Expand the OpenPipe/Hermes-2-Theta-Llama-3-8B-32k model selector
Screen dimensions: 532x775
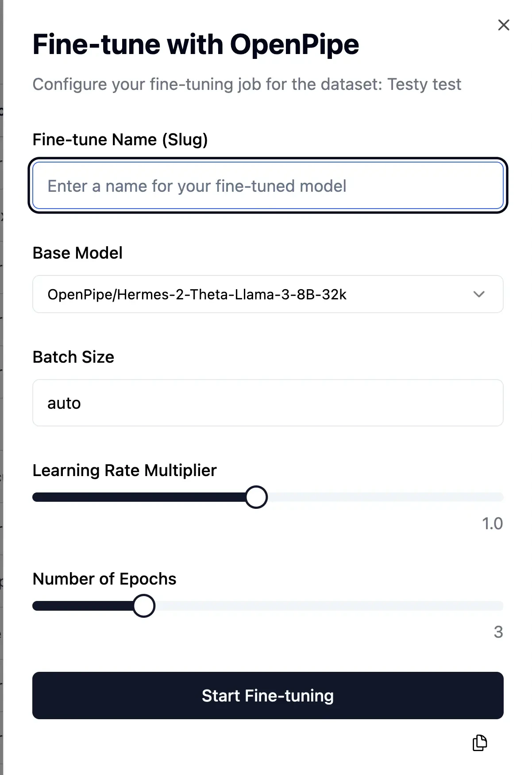click(267, 294)
